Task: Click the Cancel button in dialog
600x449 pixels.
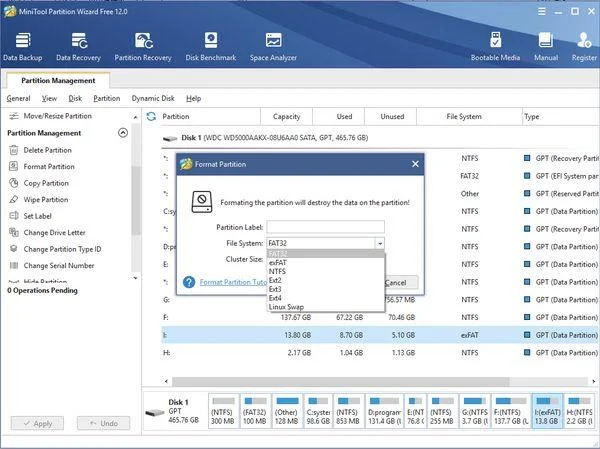Action: tap(401, 282)
